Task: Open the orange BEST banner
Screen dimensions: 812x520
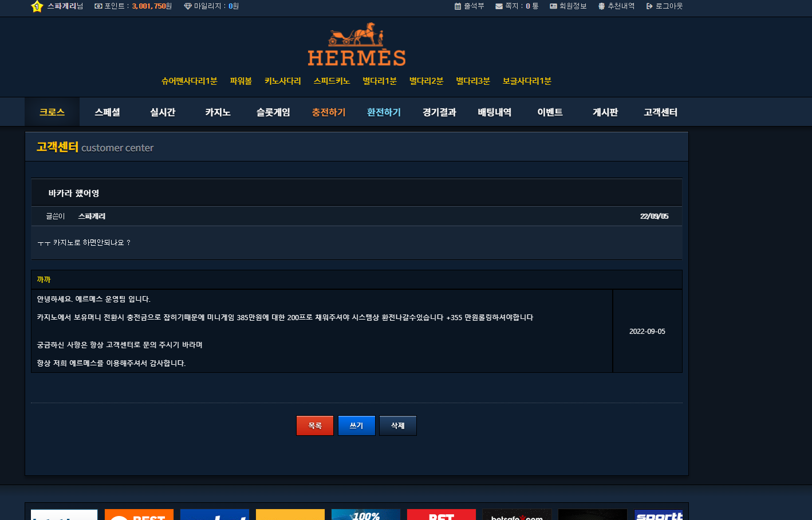Action: [x=139, y=514]
